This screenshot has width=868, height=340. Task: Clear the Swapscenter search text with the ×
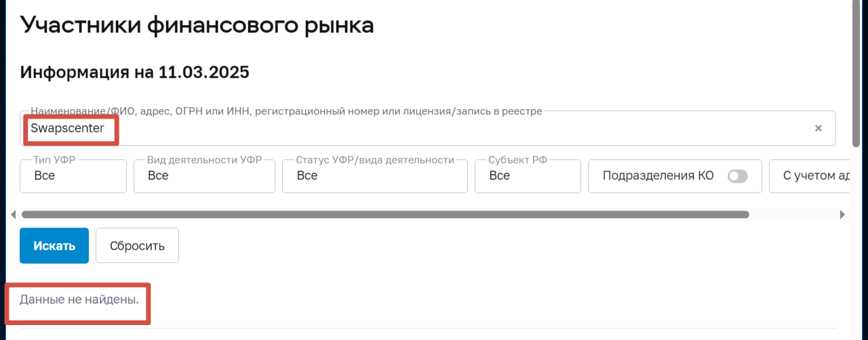(818, 129)
